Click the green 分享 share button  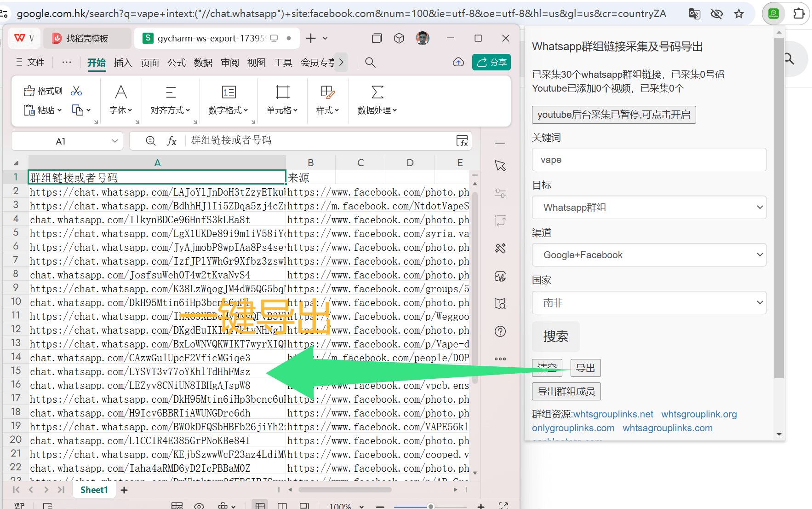pyautogui.click(x=492, y=62)
